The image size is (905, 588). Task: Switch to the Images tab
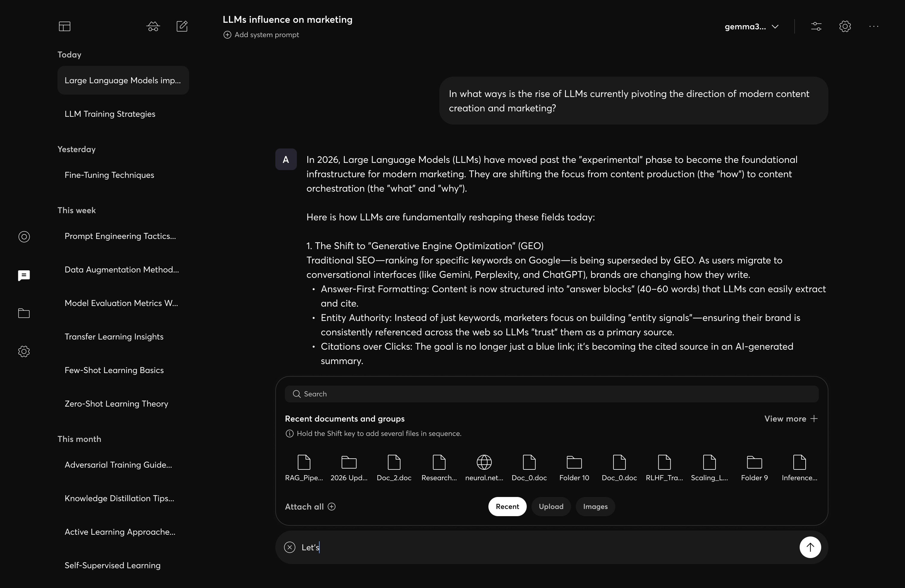595,507
